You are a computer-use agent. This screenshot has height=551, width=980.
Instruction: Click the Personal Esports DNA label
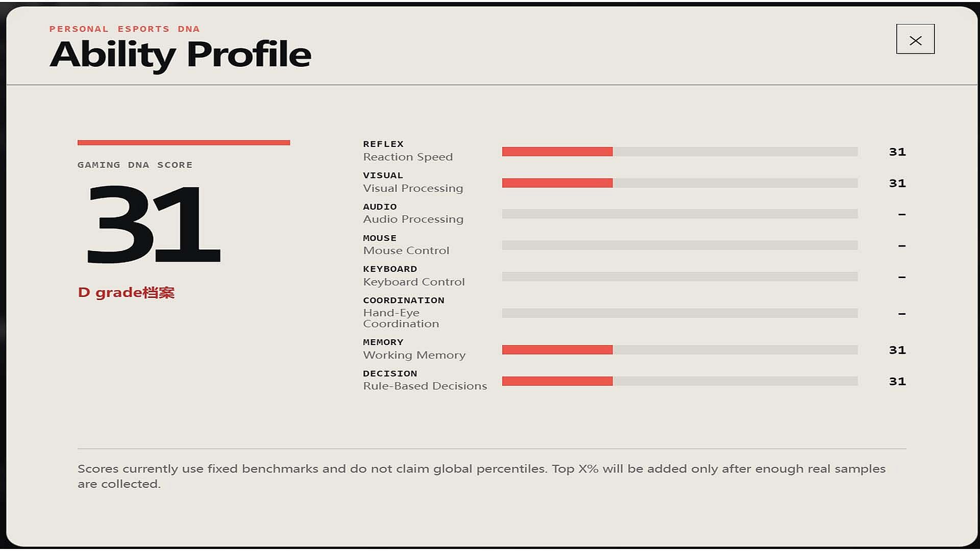pyautogui.click(x=125, y=29)
